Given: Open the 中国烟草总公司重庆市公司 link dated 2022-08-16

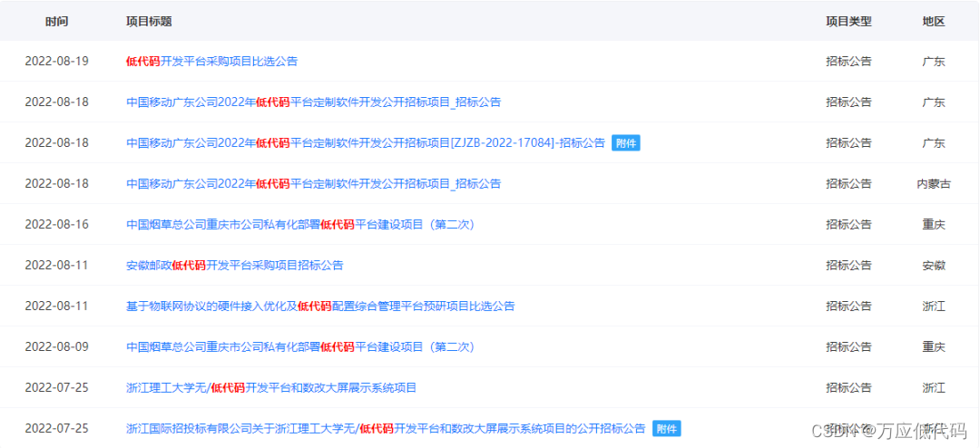Looking at the screenshot, I should 300,224.
